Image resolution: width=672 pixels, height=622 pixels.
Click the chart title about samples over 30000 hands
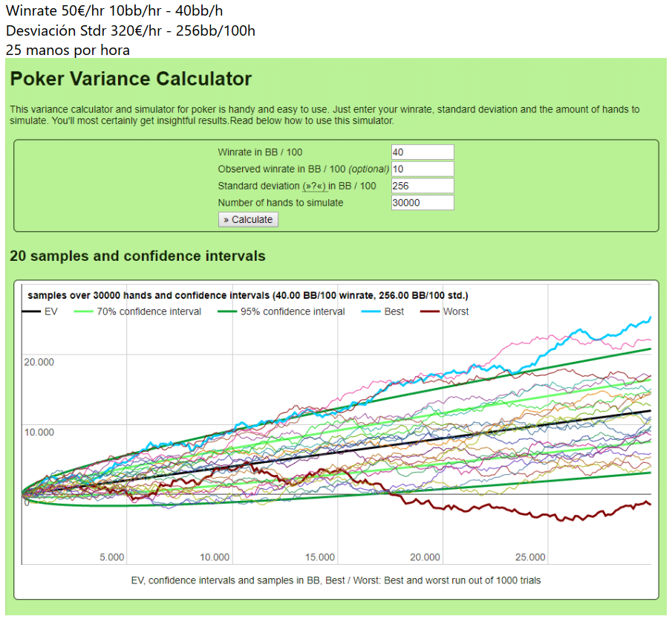tap(247, 295)
